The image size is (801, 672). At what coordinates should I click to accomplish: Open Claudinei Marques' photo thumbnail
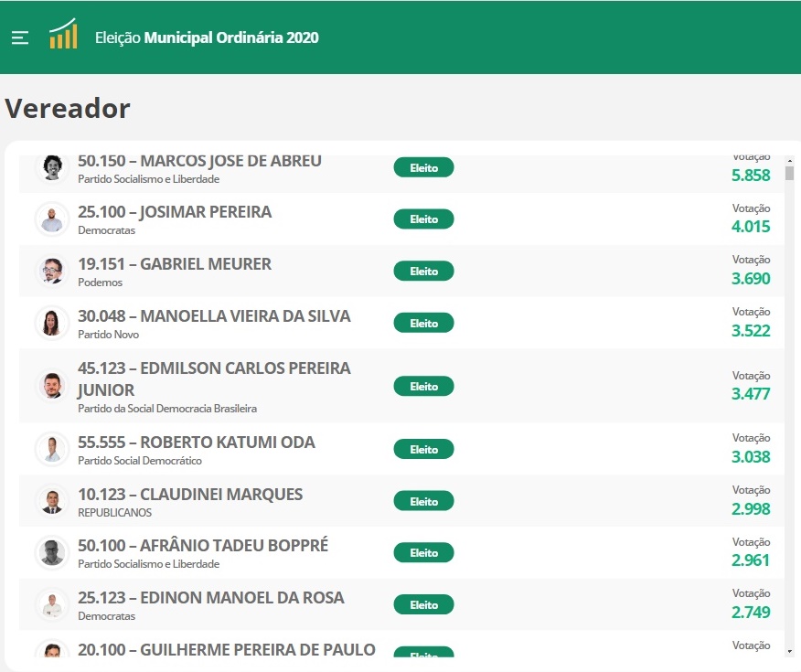coord(52,501)
